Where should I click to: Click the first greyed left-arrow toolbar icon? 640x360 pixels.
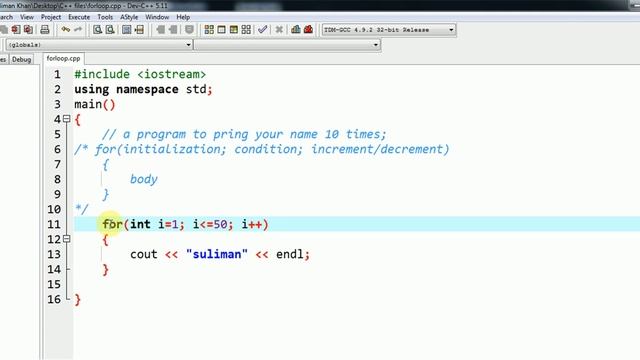click(160, 29)
